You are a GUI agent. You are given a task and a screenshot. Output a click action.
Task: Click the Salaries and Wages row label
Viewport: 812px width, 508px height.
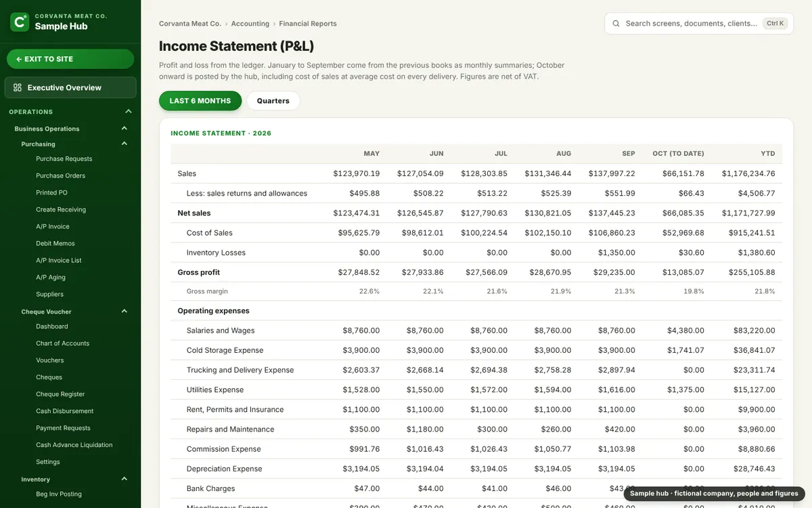pos(221,331)
